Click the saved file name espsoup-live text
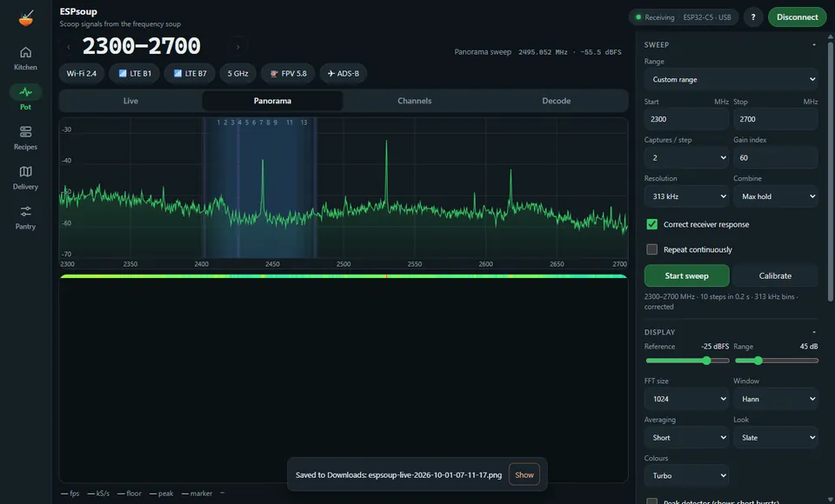 coord(435,474)
